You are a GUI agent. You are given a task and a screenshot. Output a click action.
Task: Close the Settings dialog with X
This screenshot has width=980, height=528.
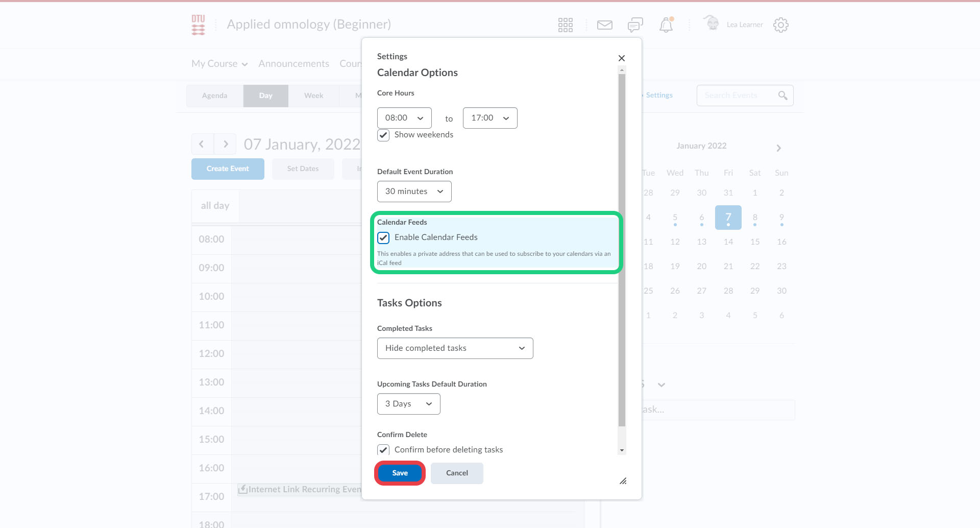pyautogui.click(x=621, y=58)
